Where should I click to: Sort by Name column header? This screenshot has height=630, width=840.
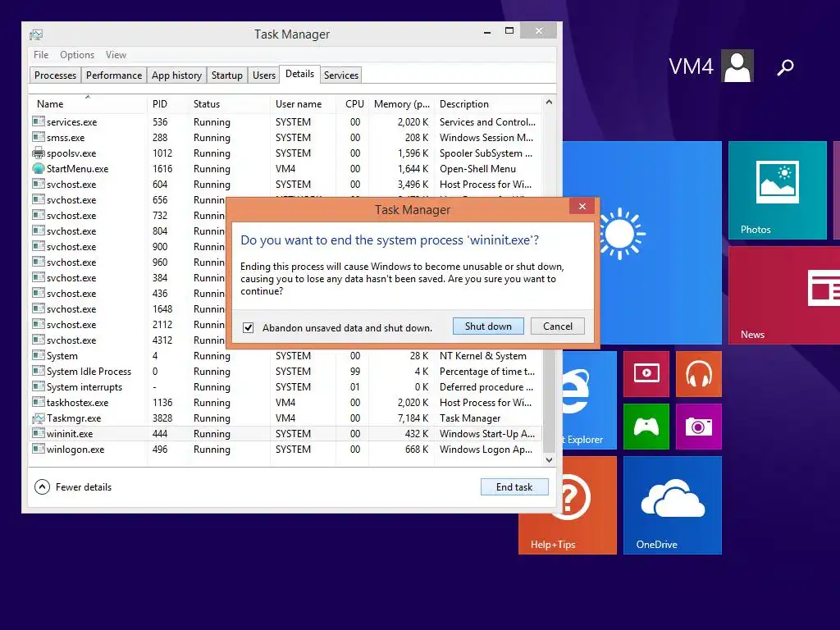[87, 104]
